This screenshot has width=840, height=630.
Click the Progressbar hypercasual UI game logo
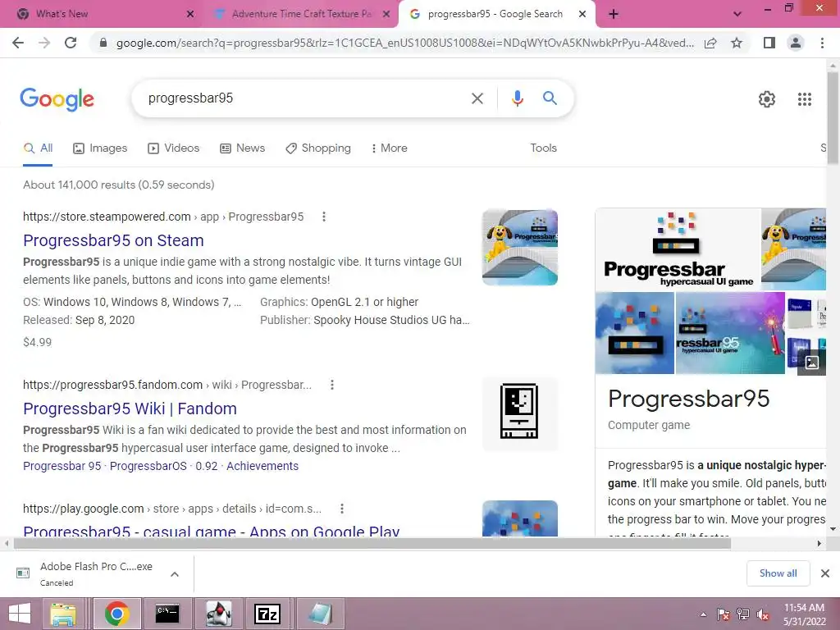(678, 249)
